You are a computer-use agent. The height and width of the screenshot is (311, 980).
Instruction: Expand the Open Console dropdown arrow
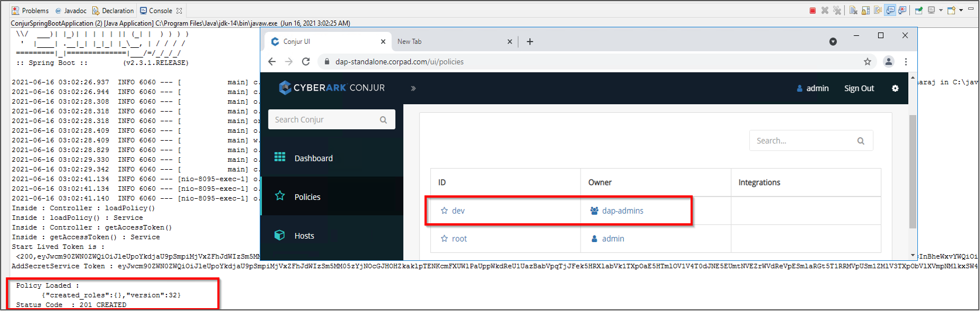961,10
